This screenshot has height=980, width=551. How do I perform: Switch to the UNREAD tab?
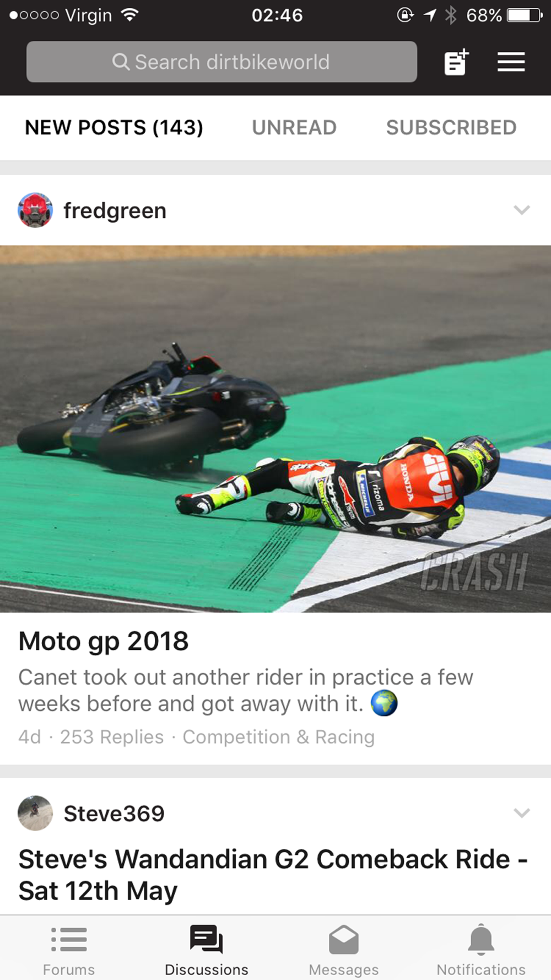click(x=294, y=127)
